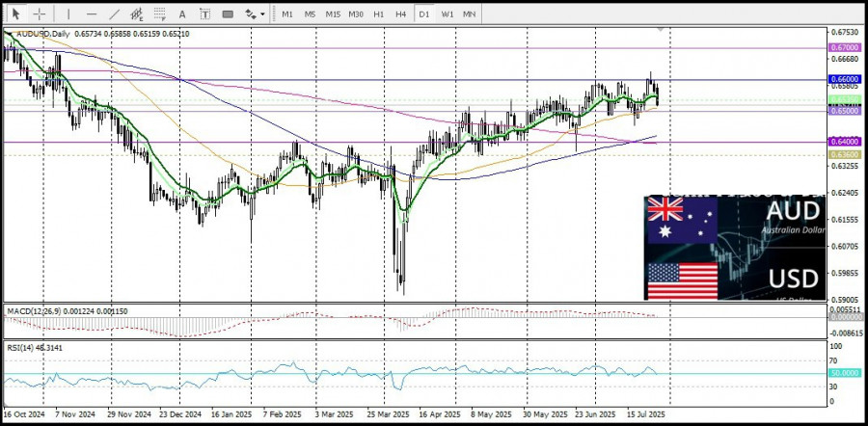Click the 0.62405 price axis value

[x=845, y=193]
